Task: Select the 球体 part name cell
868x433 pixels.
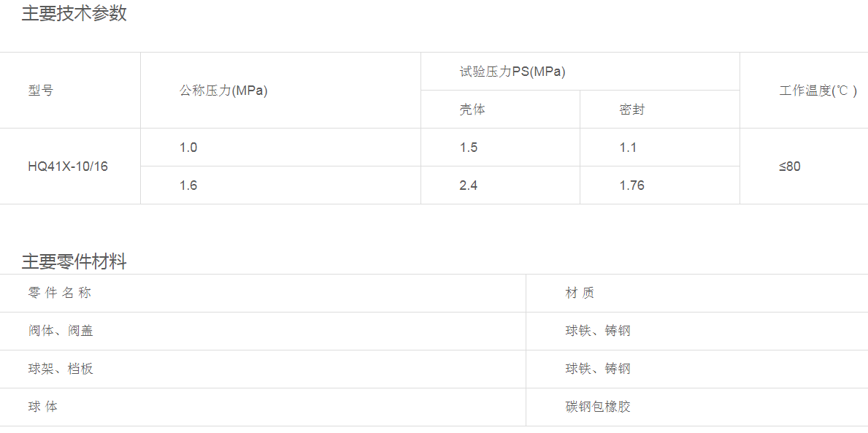Action: (43, 407)
